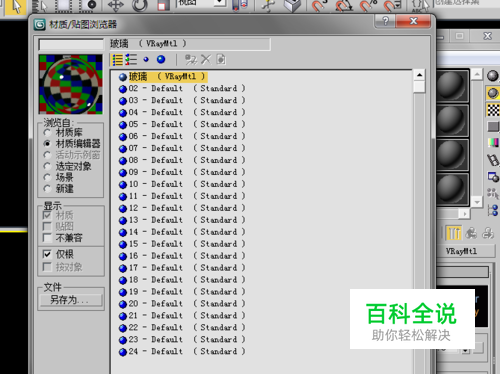Click the Show End Result icon in the Material Editor
The image size is (500, 374).
(x=453, y=233)
